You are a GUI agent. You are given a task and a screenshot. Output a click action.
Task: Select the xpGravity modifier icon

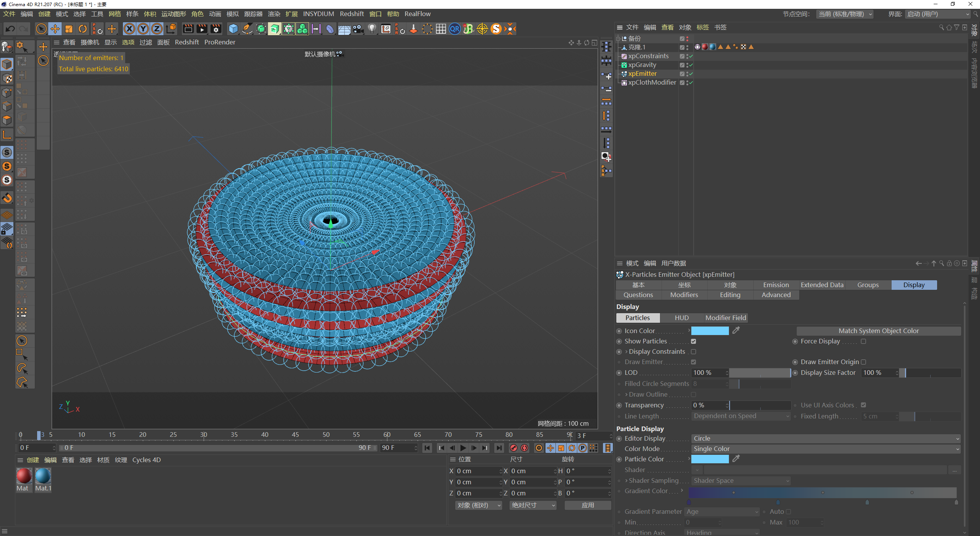624,65
